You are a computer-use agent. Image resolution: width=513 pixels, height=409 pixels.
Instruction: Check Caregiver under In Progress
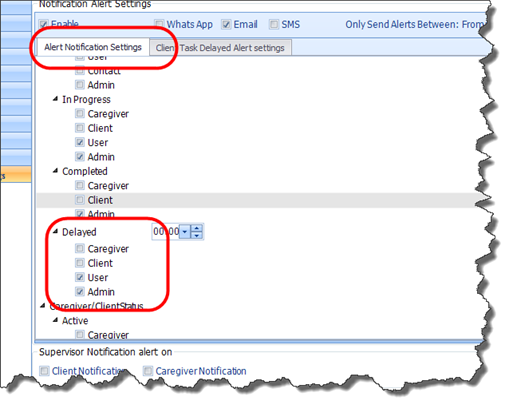pos(80,114)
